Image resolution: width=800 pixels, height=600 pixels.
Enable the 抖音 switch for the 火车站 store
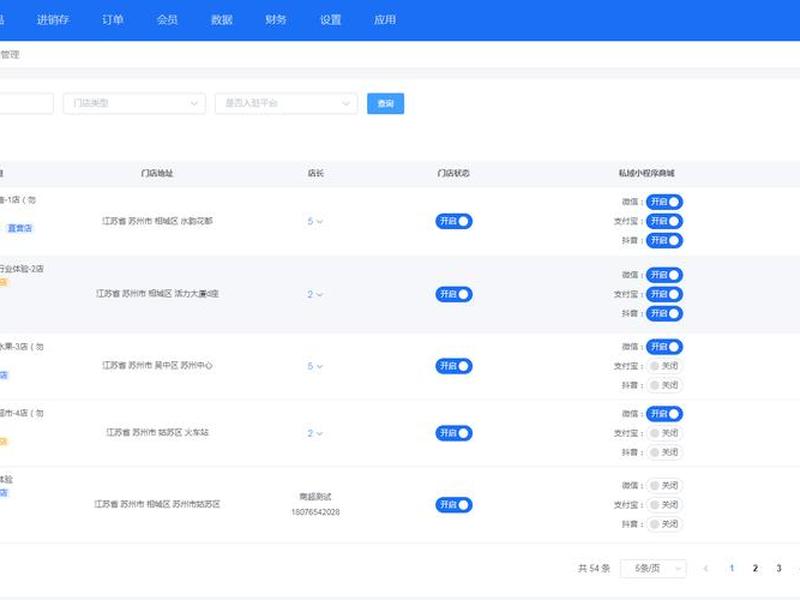[664, 453]
